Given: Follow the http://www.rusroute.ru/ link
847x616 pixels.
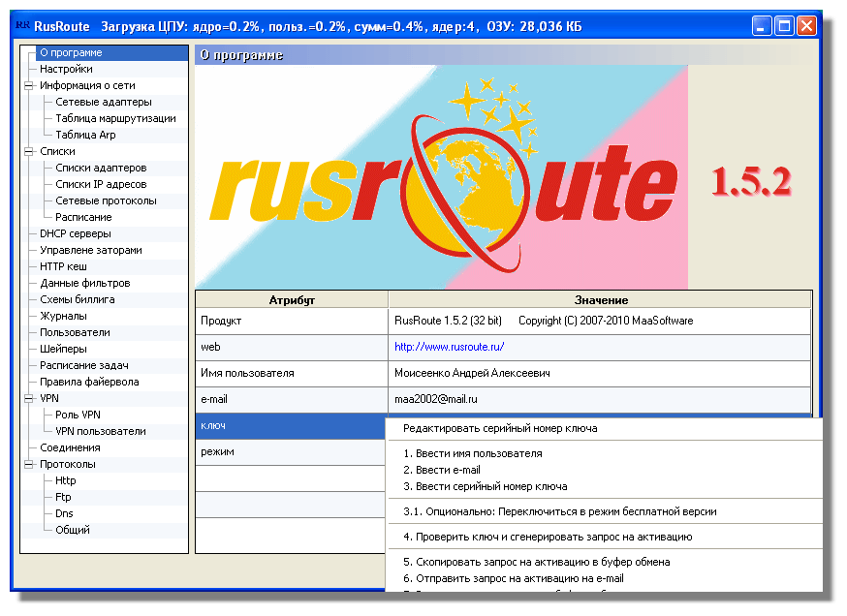Looking at the screenshot, I should pos(449,347).
